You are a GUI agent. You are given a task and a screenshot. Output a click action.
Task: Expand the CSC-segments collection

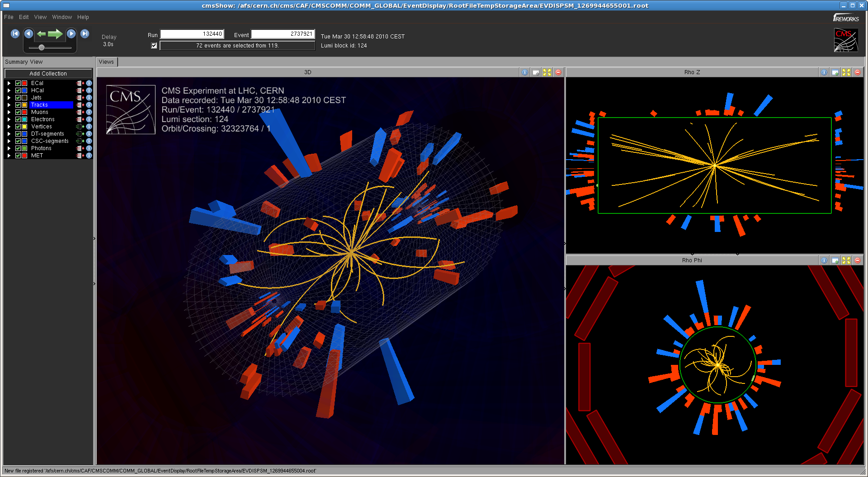tap(9, 141)
